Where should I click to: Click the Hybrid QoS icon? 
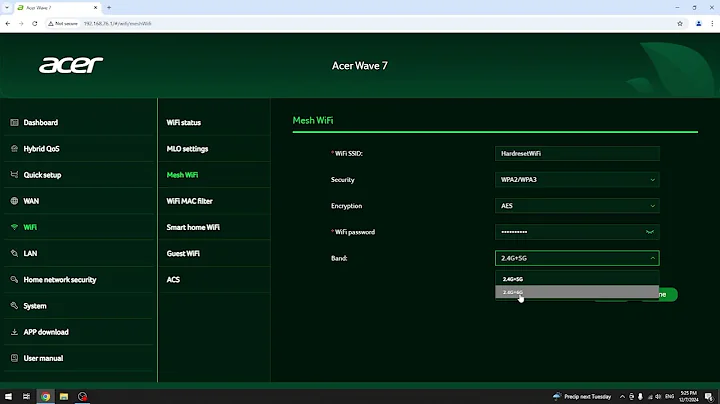click(14, 149)
